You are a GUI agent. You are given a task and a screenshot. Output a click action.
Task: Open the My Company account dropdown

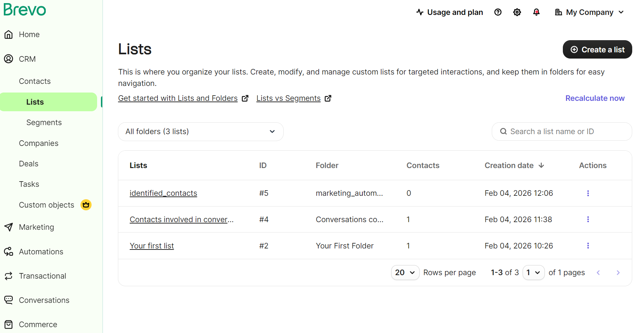pyautogui.click(x=589, y=12)
